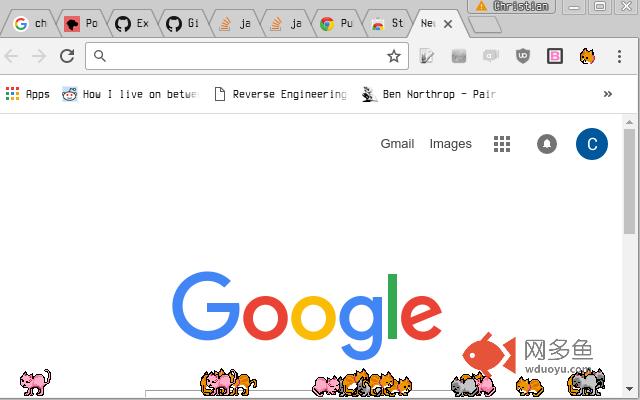Screen dimensions: 640x400
Task: Click the Google logo
Action: [307, 315]
